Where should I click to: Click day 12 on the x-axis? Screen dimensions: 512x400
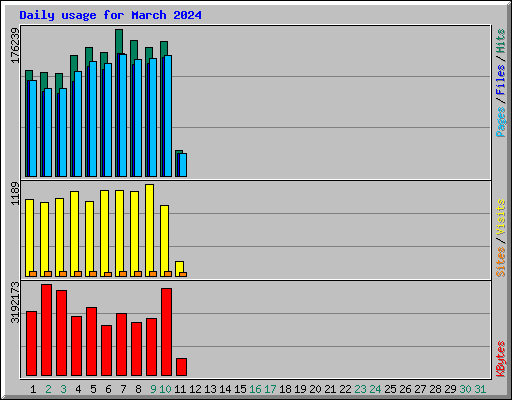[195, 389]
